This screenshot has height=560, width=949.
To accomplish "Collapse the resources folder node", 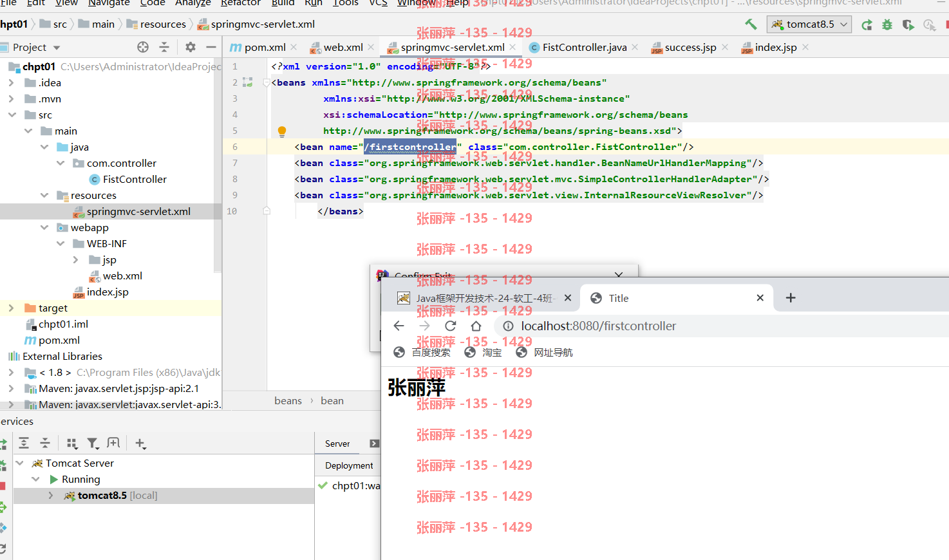I will click(44, 195).
